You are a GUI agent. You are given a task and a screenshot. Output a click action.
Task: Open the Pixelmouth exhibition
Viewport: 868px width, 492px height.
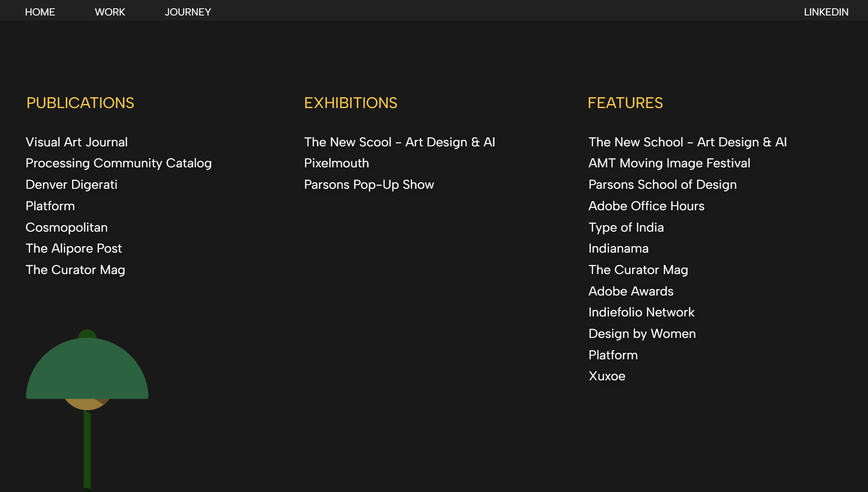tap(336, 163)
